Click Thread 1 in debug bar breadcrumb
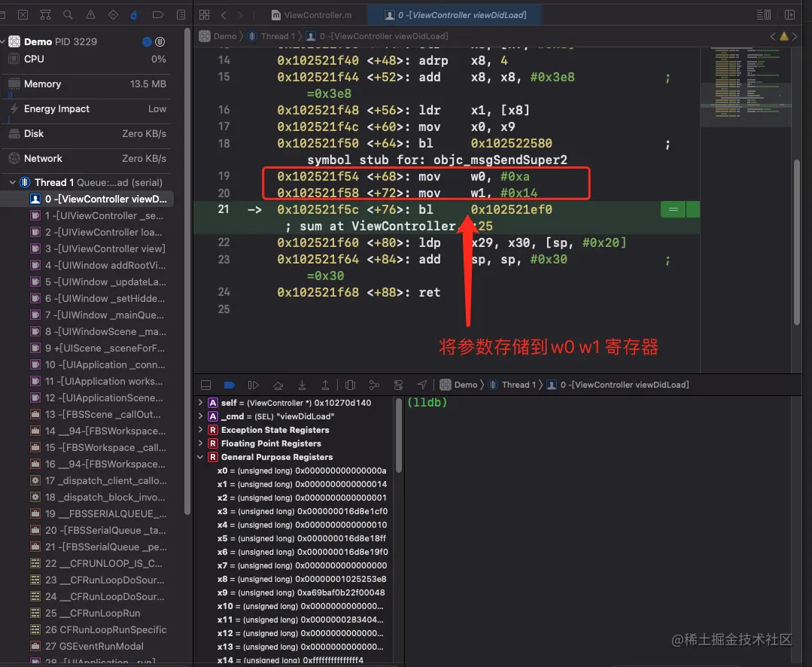Viewport: 812px width, 667px height. coord(512,385)
